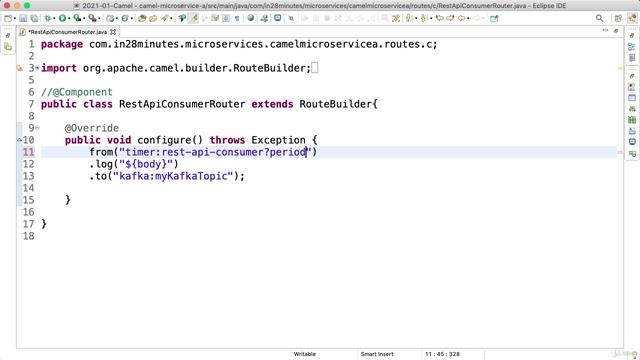
Task: Click the New Java Class icon
Action: coord(125,18)
